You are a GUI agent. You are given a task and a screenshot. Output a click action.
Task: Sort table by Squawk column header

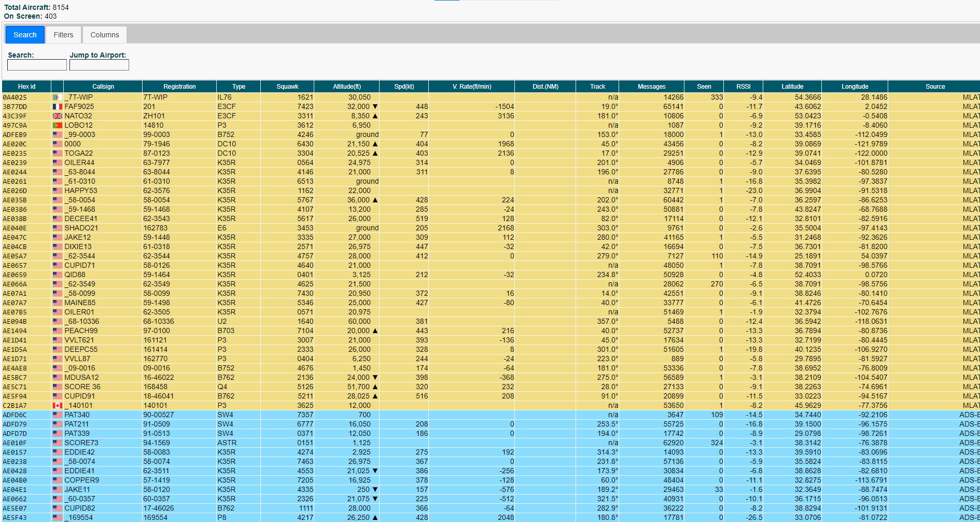point(287,87)
